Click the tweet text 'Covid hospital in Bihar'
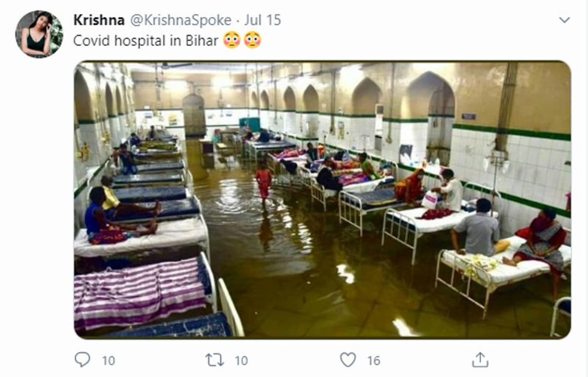Image resolution: width=588 pixels, height=377 pixels. pyautogui.click(x=146, y=40)
